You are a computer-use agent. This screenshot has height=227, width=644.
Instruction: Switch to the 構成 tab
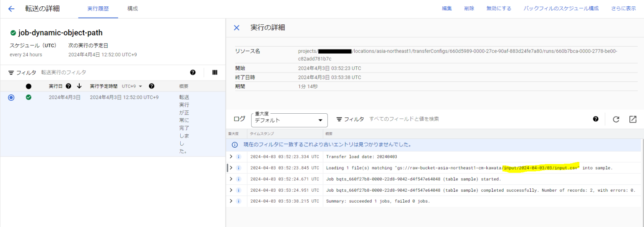tap(132, 9)
